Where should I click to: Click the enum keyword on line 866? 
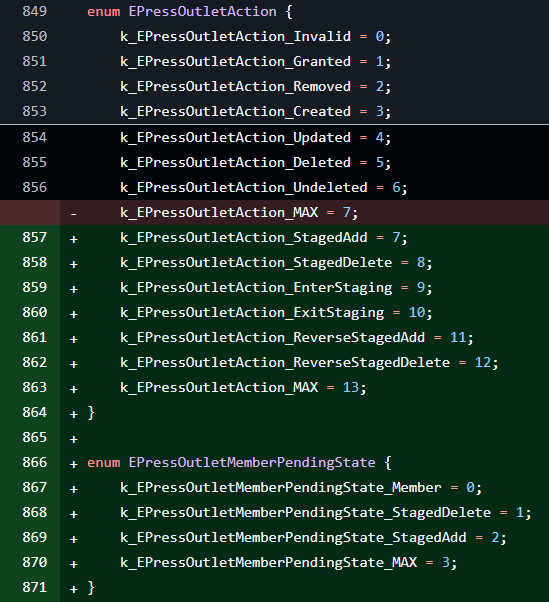point(104,462)
